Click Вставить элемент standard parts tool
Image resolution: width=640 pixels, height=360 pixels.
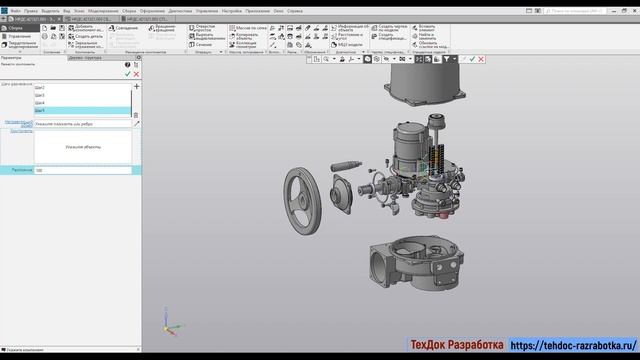[x=424, y=28]
